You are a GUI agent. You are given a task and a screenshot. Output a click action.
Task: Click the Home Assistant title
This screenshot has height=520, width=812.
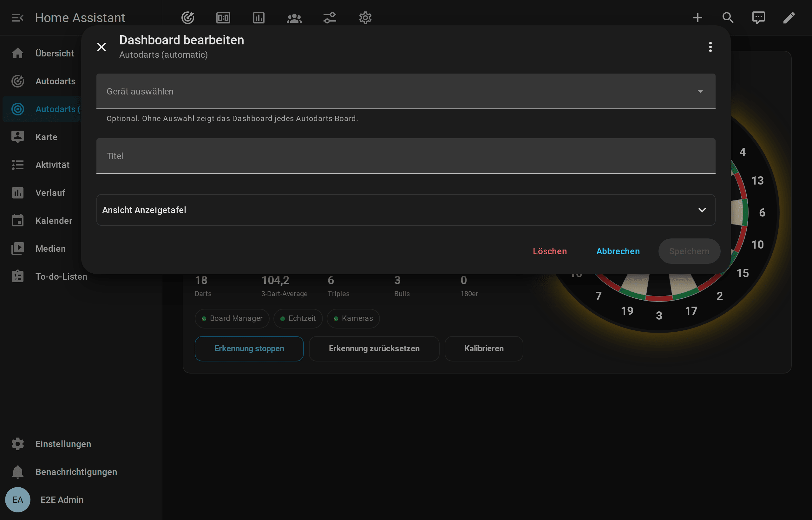point(80,17)
